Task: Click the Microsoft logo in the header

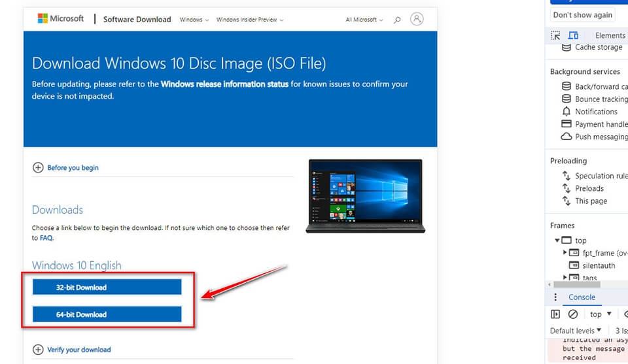Action: tap(61, 19)
